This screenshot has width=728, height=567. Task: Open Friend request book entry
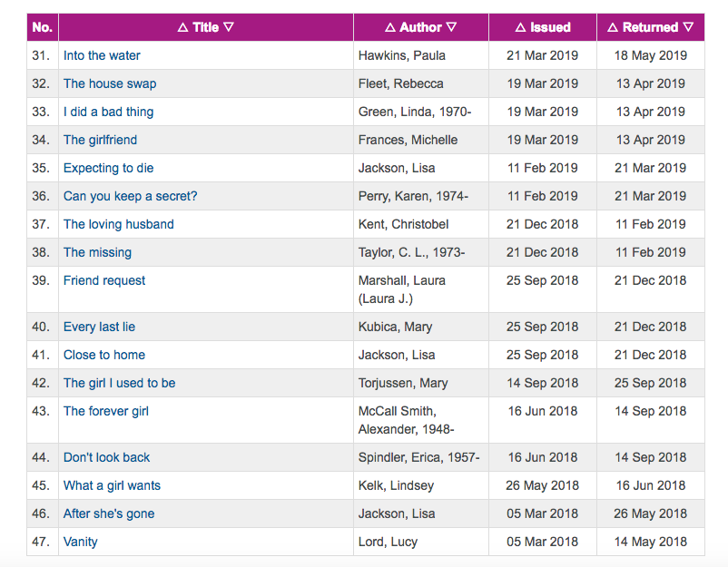tap(104, 280)
